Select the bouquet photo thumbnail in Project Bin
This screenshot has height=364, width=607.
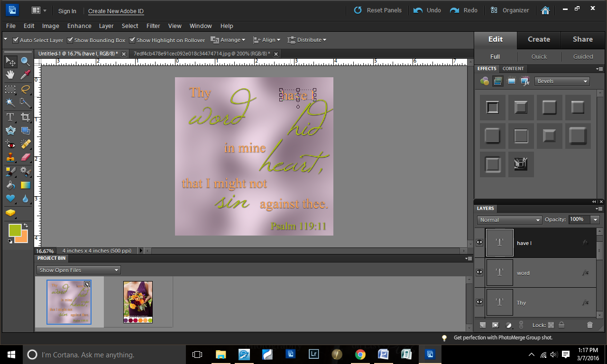pos(138,302)
